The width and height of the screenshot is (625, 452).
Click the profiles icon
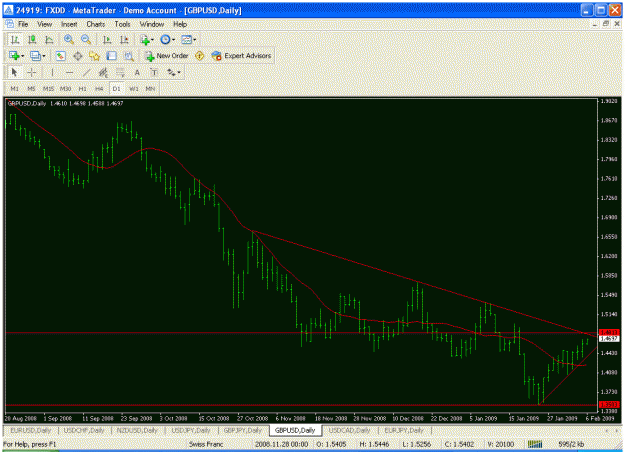tap(35, 56)
